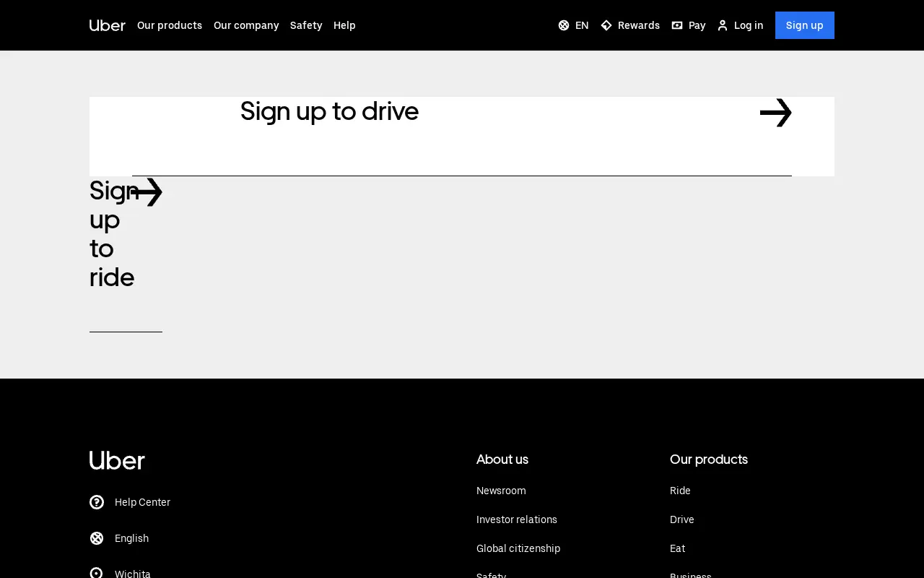The image size is (924, 578).
Task: Click the Uber logo in the header
Action: (x=108, y=25)
